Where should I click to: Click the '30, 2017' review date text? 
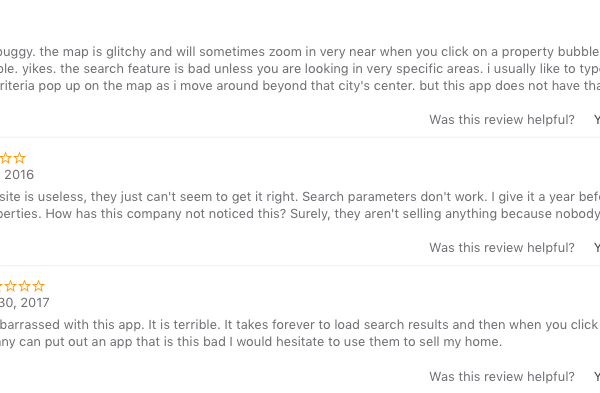coord(24,303)
